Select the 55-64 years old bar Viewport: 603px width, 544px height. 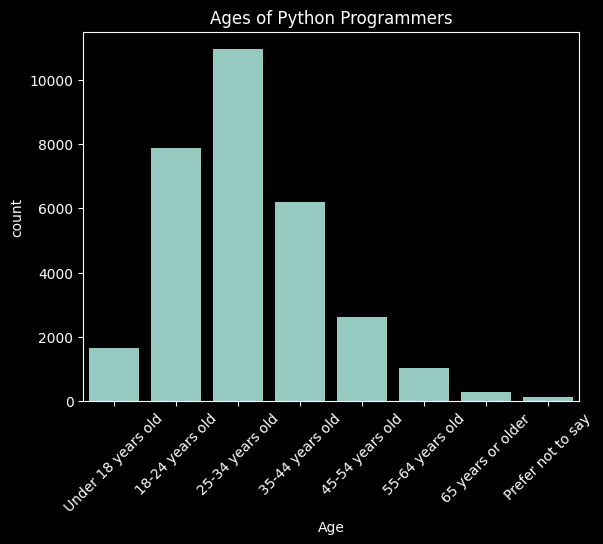[424, 385]
